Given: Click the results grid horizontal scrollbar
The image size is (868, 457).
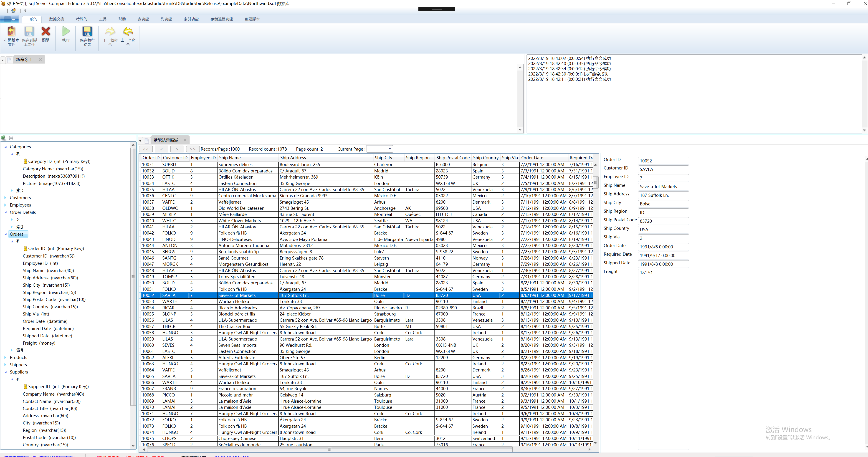Looking at the screenshot, I should tap(329, 449).
